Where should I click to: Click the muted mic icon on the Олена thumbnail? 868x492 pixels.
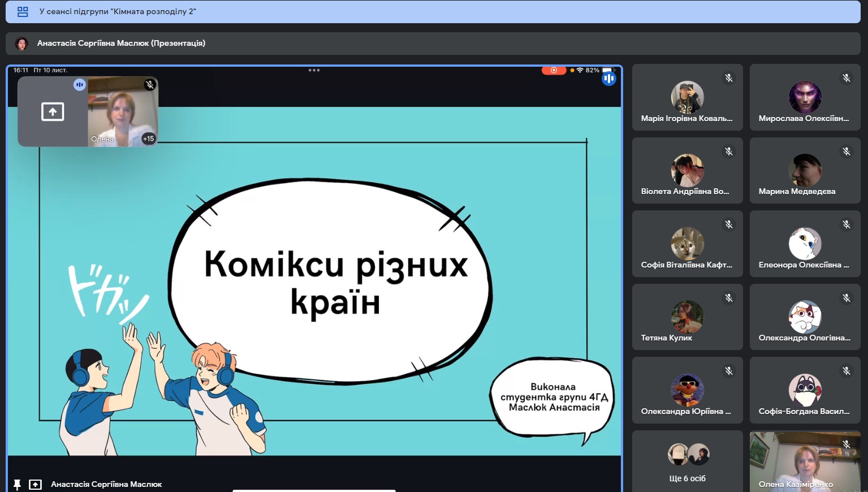pos(150,85)
